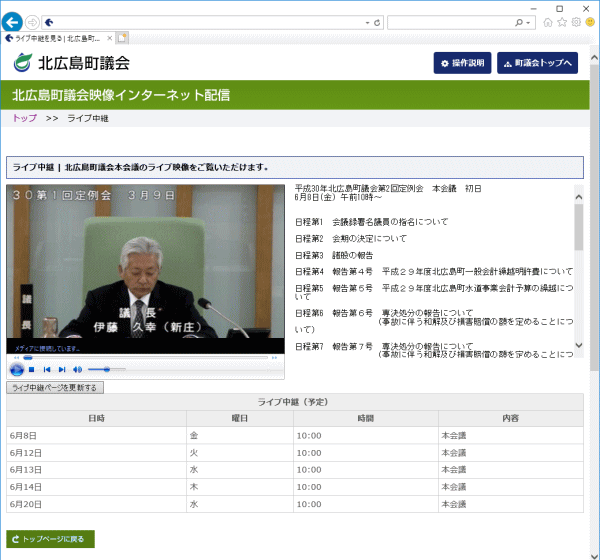Click the 6月20日 date cell

(x=96, y=504)
